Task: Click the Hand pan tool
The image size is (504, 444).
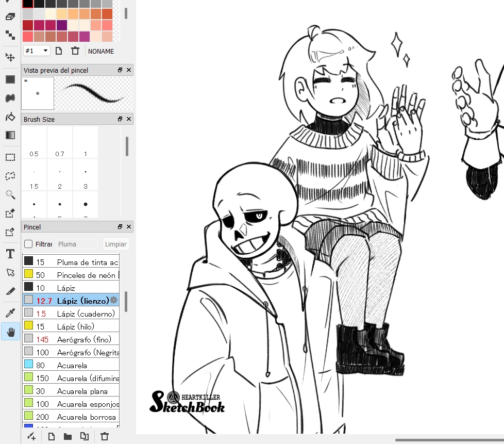Action: pos(10,331)
